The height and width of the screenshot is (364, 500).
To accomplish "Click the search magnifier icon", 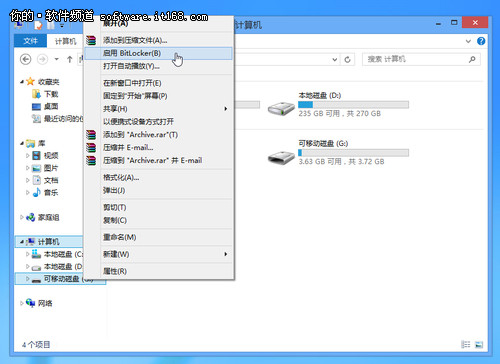I will [x=472, y=59].
